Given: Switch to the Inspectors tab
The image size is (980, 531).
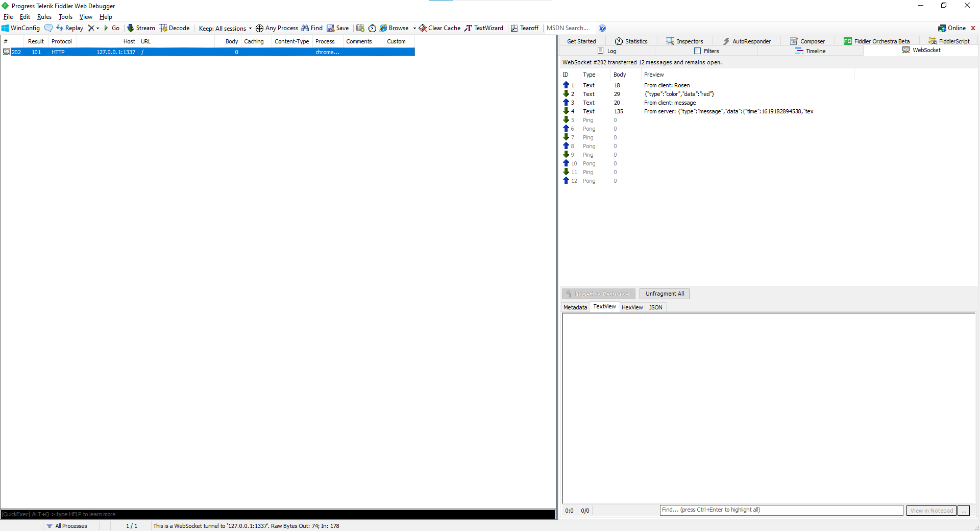Looking at the screenshot, I should tap(684, 41).
